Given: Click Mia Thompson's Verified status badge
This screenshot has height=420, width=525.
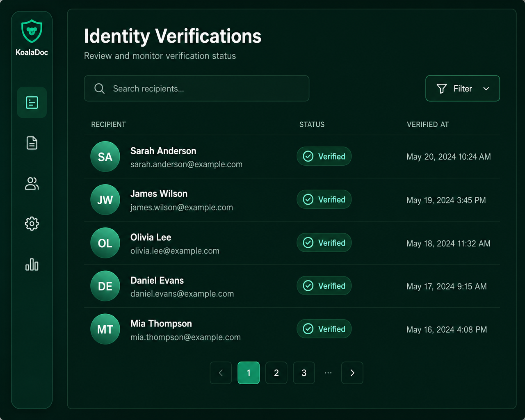Looking at the screenshot, I should coord(324,329).
